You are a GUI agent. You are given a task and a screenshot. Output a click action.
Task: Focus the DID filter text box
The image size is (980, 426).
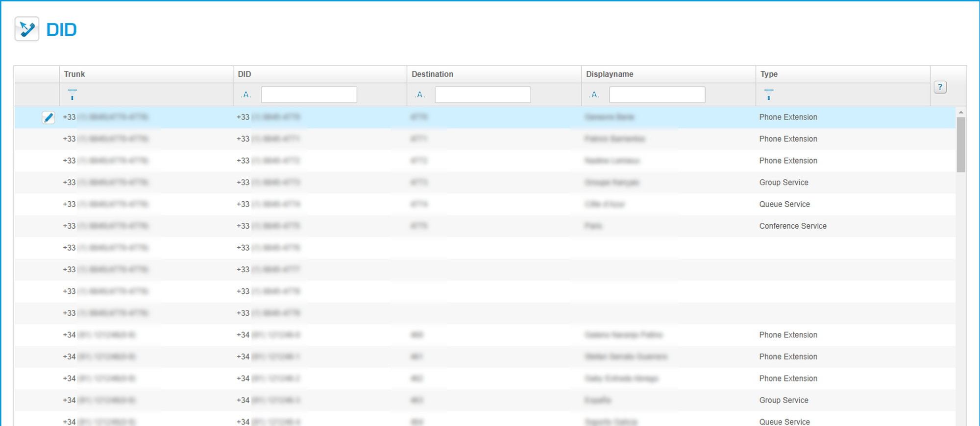click(309, 95)
